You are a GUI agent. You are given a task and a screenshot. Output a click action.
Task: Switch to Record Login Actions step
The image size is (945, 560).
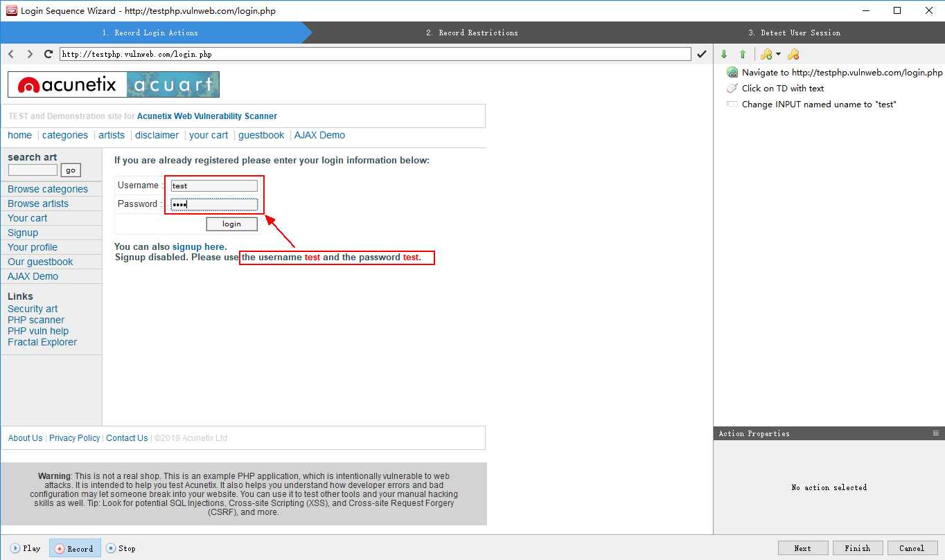[x=151, y=33]
